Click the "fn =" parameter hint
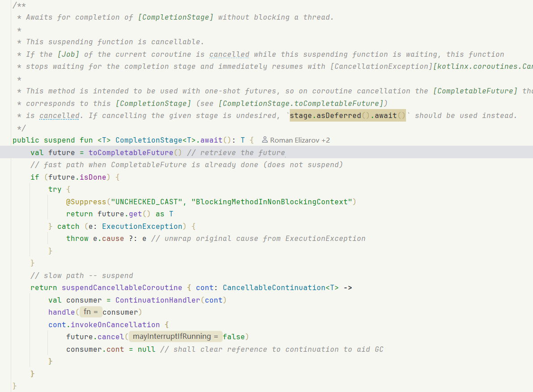This screenshot has height=392, width=533. [91, 312]
